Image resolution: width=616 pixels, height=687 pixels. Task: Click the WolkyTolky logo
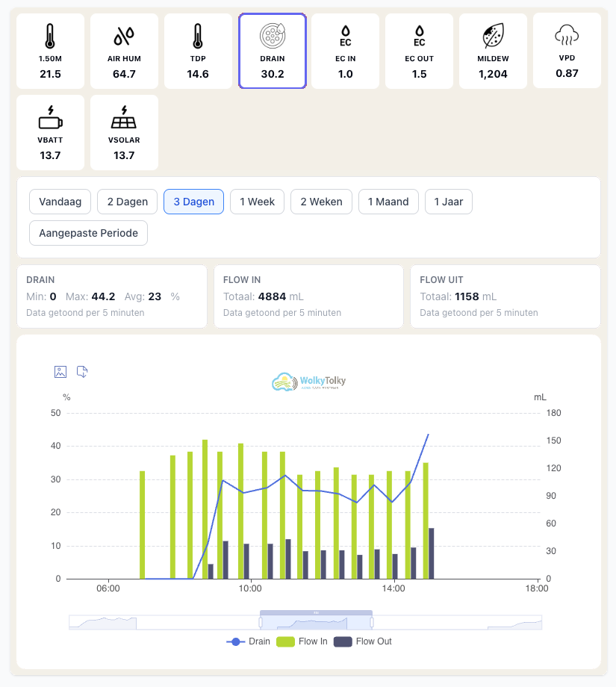point(309,382)
